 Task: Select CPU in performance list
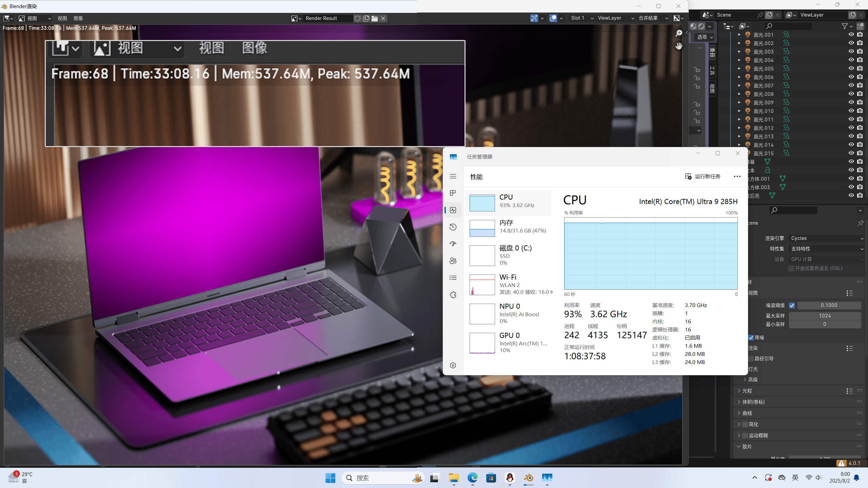coord(509,203)
